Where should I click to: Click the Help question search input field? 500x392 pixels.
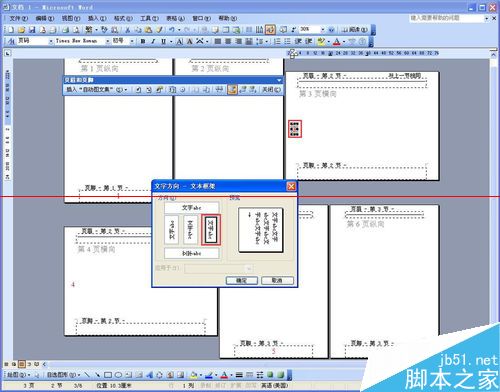pos(447,18)
